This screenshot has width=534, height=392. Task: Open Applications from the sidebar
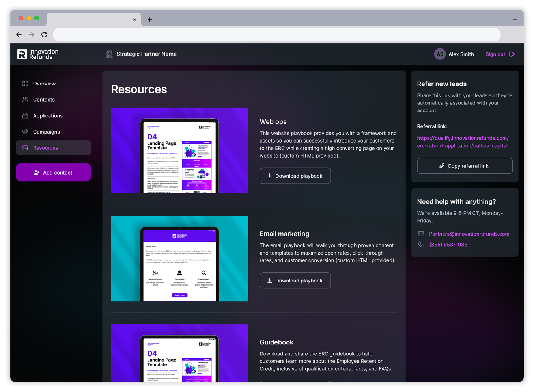[48, 116]
